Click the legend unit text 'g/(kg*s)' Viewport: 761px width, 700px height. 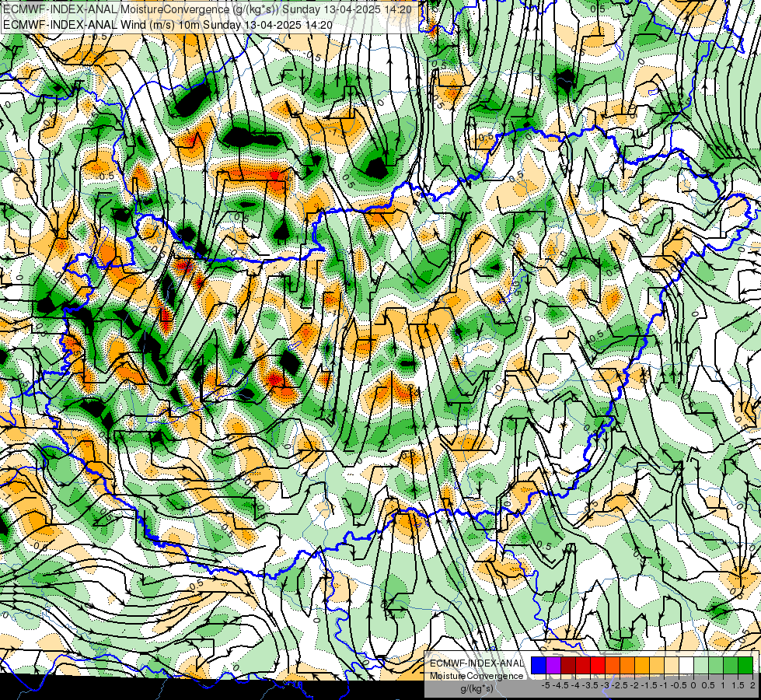[477, 688]
